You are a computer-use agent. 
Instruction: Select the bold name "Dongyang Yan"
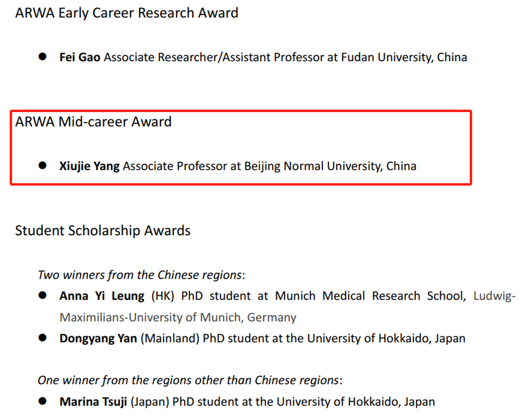pyautogui.click(x=98, y=339)
